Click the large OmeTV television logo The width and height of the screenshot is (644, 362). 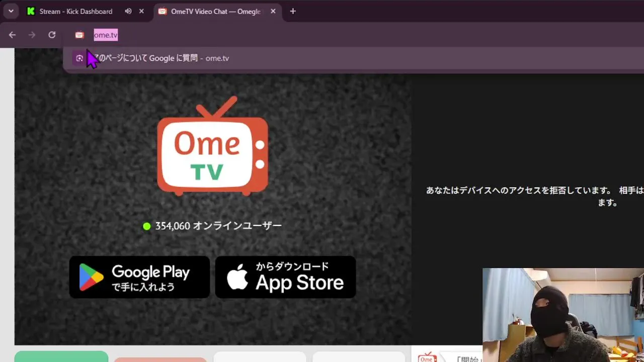click(212, 146)
